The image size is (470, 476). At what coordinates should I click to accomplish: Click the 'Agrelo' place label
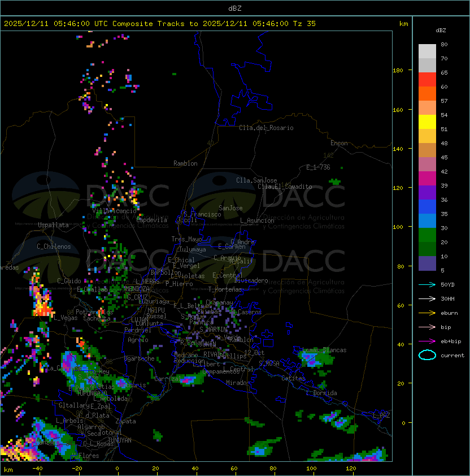(x=138, y=340)
